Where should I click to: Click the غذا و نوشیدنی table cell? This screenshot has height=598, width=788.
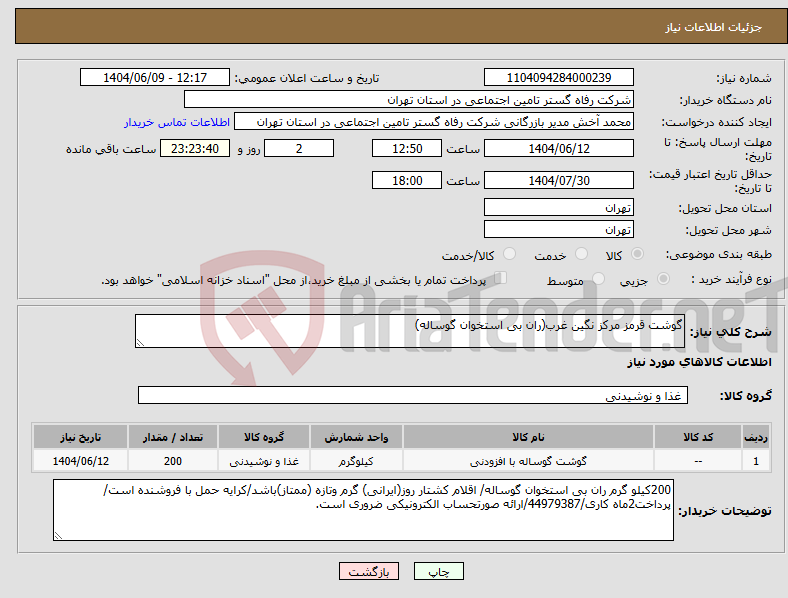point(264,461)
